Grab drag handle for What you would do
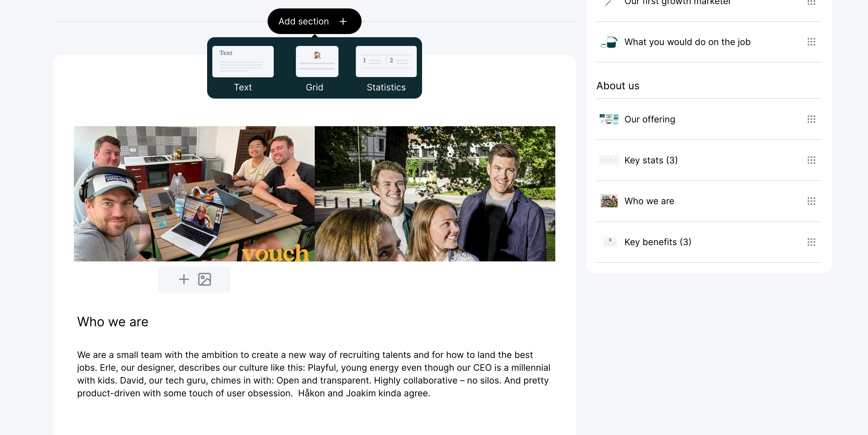The image size is (868, 435). [811, 42]
